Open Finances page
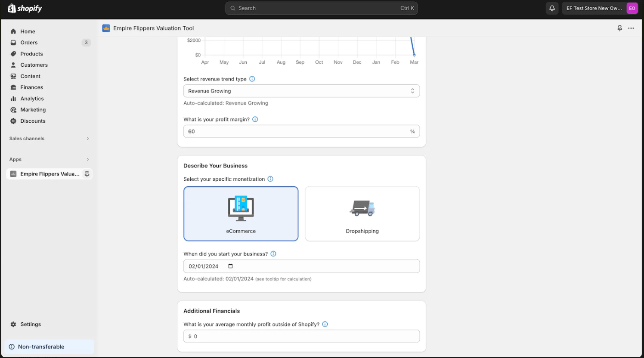644x358 pixels. pyautogui.click(x=31, y=87)
